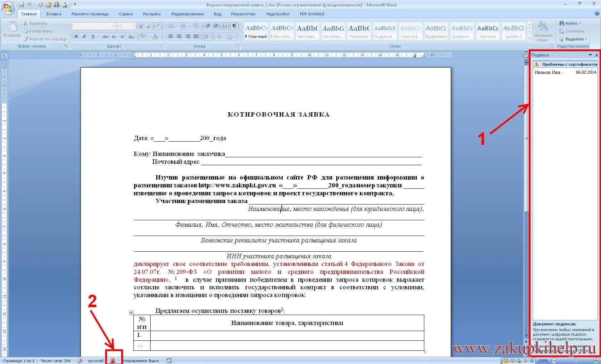Open the round Office button menu
Screen dimensions: 601x364
click(x=8, y=8)
